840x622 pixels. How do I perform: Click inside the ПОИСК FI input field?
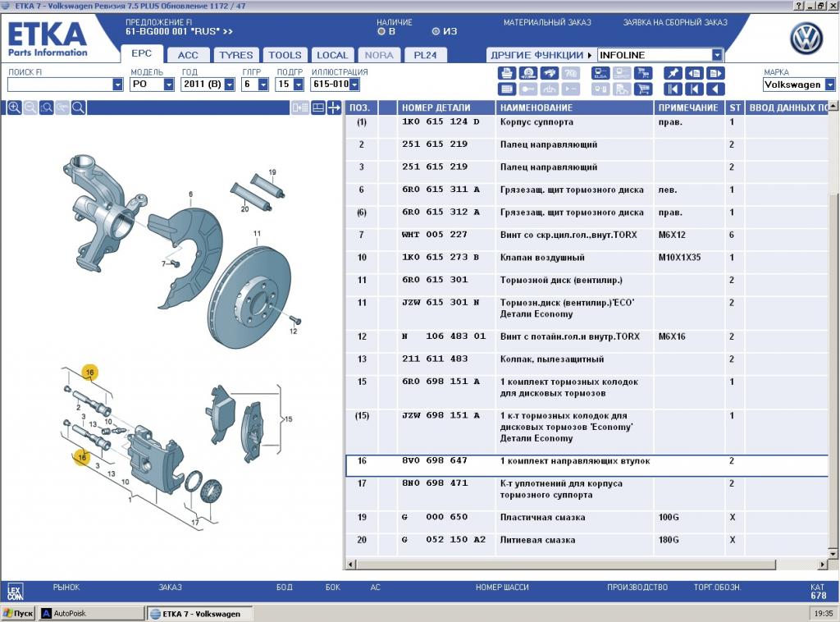[x=60, y=85]
